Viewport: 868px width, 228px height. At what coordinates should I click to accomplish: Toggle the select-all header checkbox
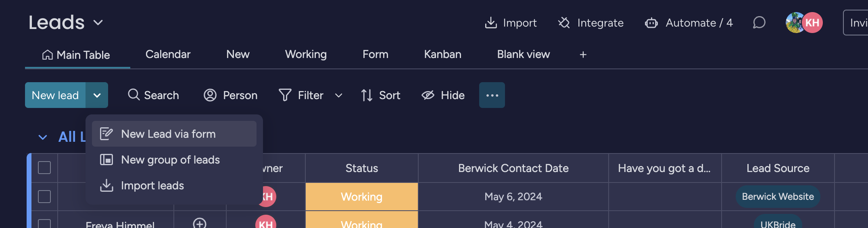point(44,168)
